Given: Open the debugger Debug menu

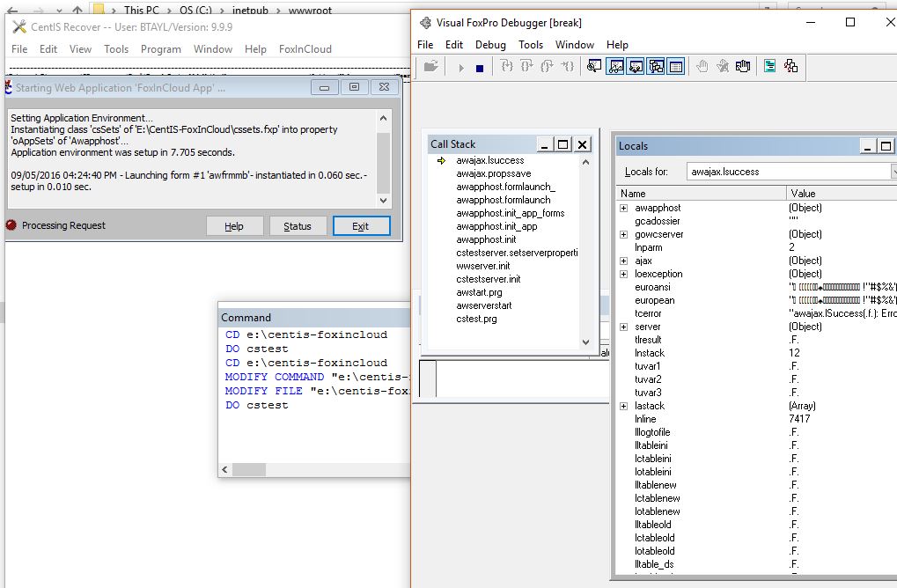Looking at the screenshot, I should coord(490,45).
